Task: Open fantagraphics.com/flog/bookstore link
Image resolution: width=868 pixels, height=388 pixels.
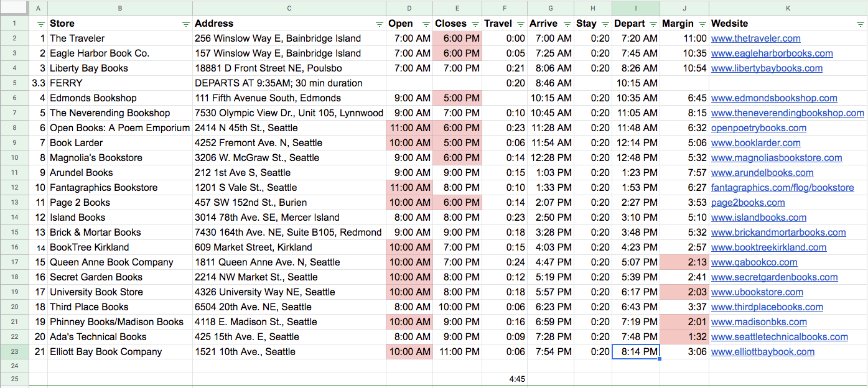Action: click(x=783, y=188)
